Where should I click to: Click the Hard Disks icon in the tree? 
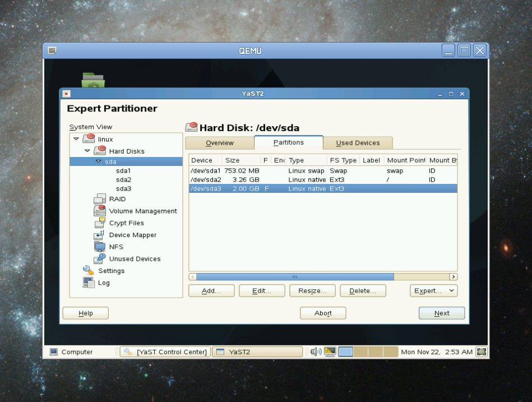(x=99, y=150)
